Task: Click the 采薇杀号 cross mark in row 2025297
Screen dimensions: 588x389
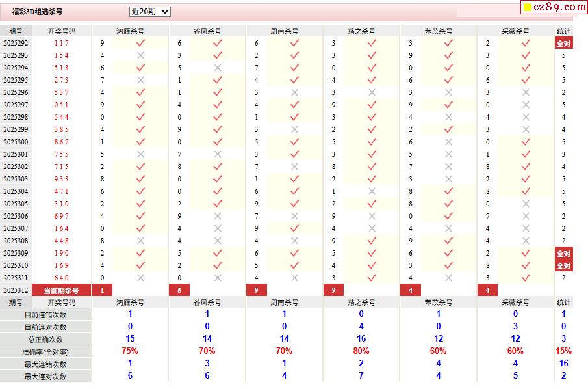Action: (x=526, y=105)
